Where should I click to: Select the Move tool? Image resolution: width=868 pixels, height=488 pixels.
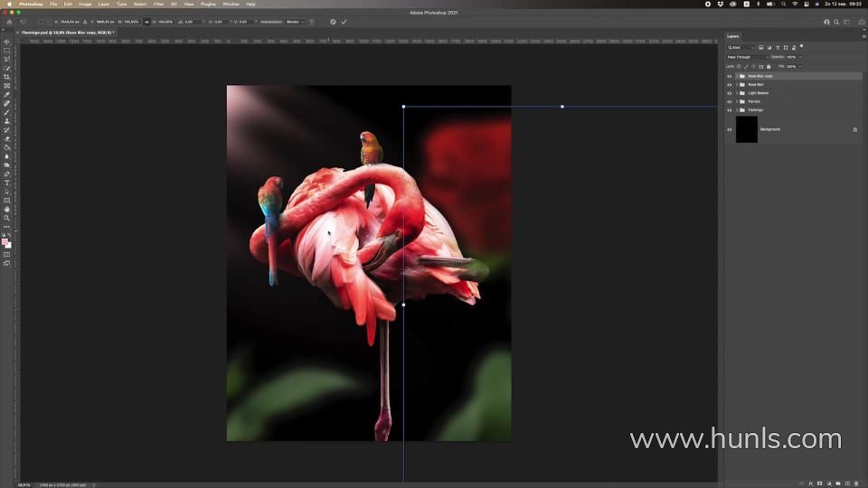click(7, 42)
